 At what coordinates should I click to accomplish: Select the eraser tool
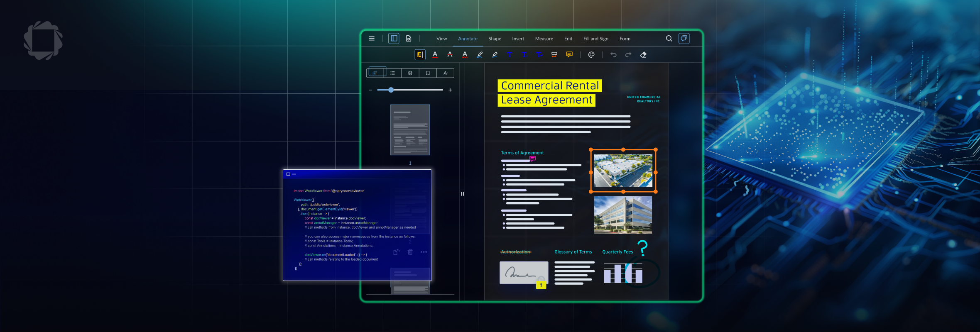pyautogui.click(x=643, y=55)
